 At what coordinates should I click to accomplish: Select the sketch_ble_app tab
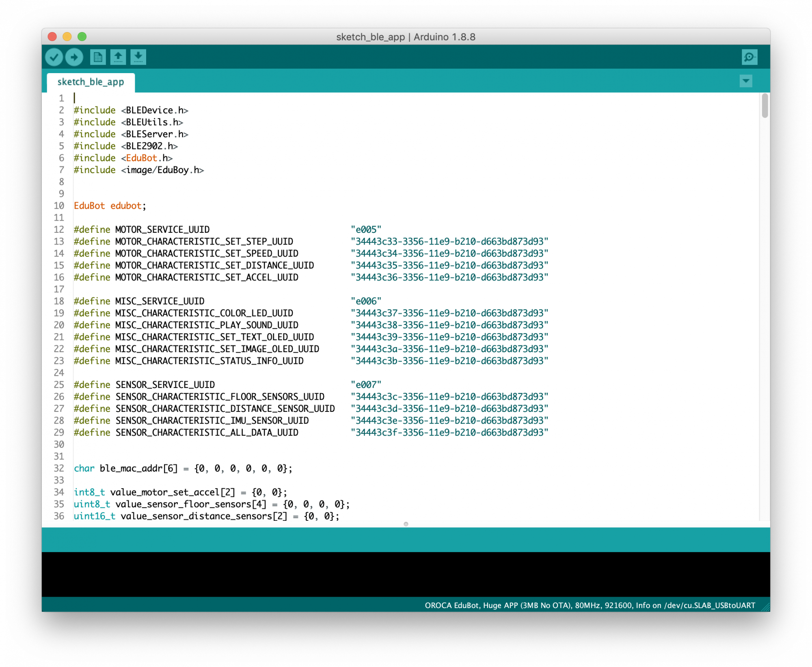[91, 82]
